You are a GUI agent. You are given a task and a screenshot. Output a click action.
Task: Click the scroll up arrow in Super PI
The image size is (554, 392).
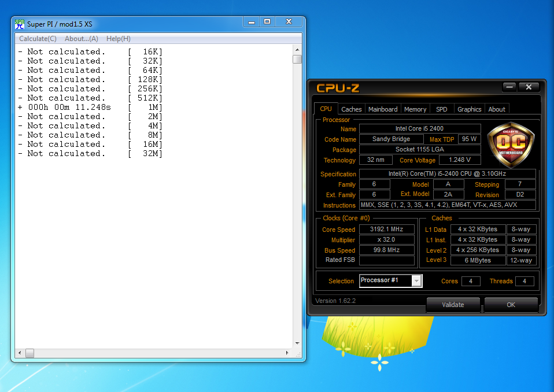297,50
